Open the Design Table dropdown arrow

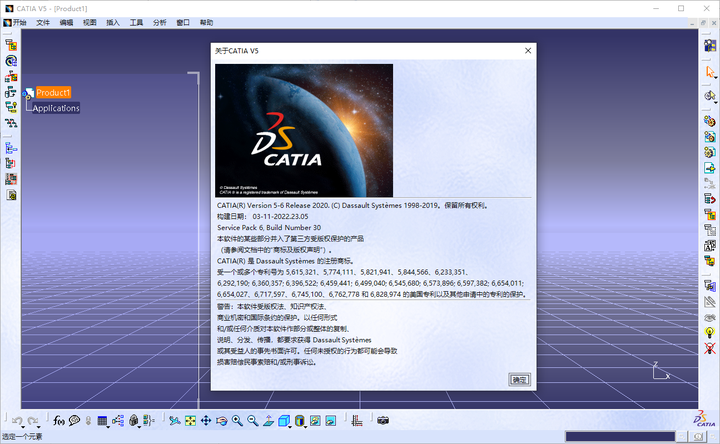point(108,427)
